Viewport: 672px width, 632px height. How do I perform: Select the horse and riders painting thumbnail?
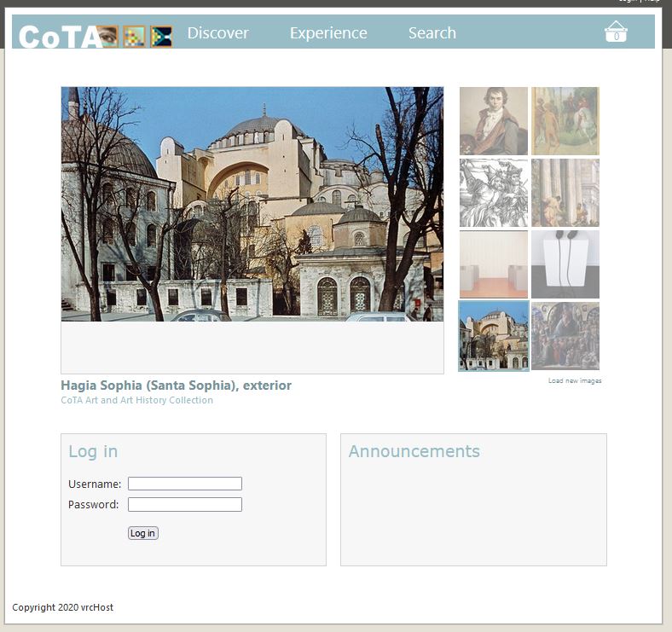(565, 121)
